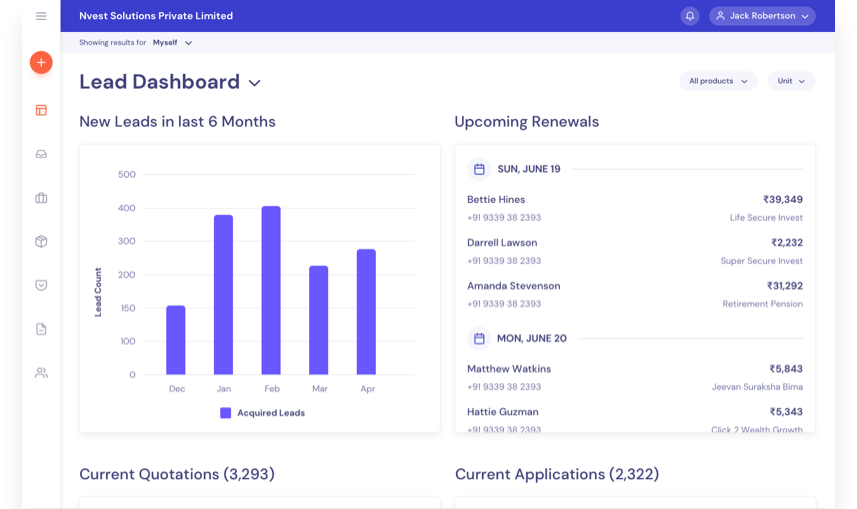Click the notification bell icon
The image size is (857, 509).
[690, 16]
